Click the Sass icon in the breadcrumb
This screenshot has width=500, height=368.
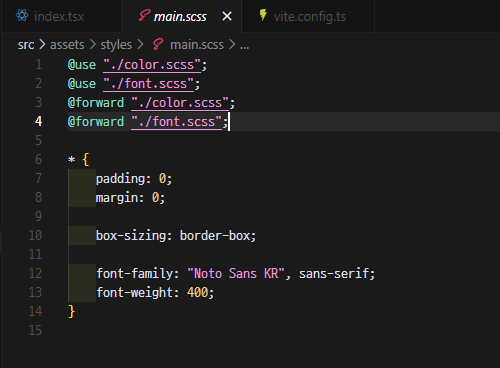point(158,44)
